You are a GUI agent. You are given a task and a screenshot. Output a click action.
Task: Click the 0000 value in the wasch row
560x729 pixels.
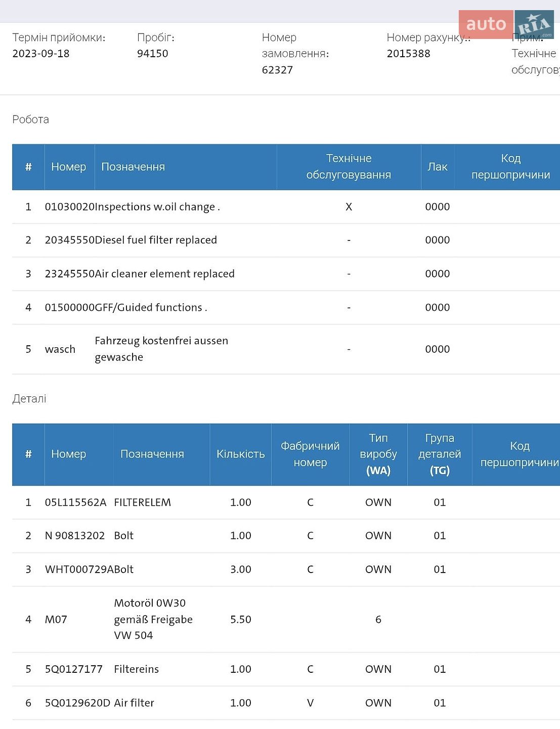click(x=437, y=349)
